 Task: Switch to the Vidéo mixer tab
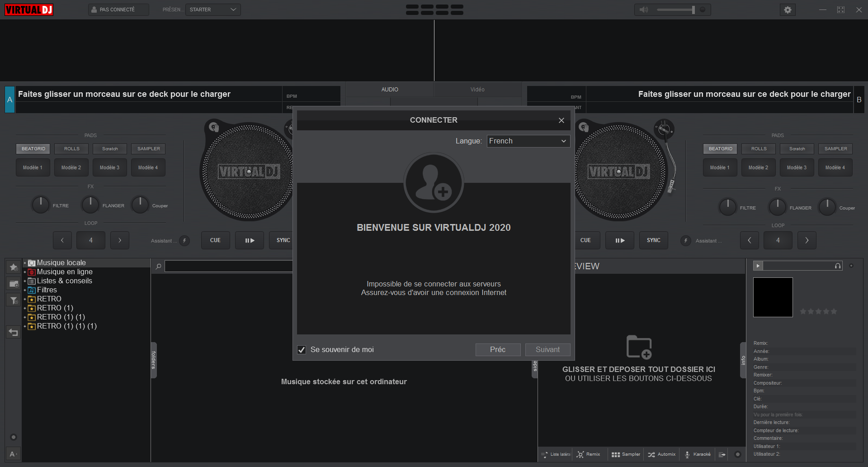tap(477, 90)
